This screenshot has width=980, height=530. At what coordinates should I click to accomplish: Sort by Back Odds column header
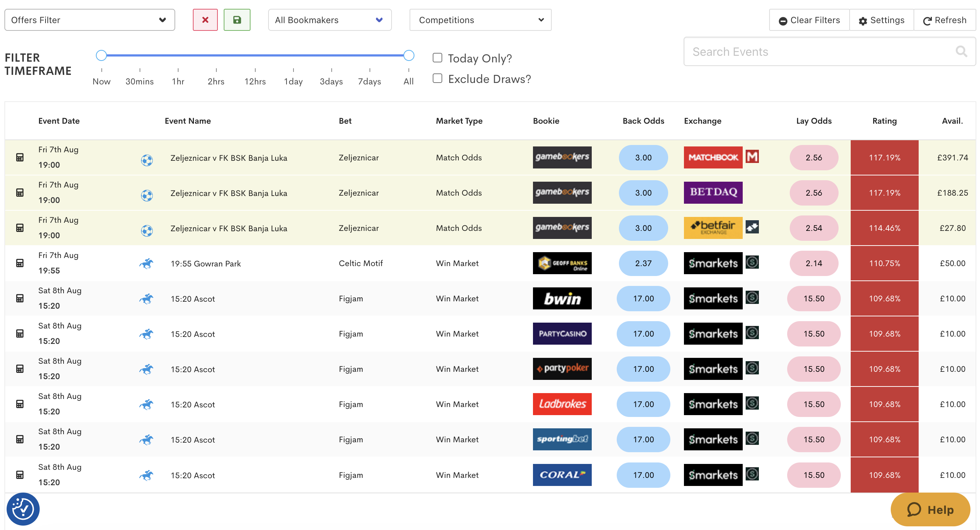point(643,121)
